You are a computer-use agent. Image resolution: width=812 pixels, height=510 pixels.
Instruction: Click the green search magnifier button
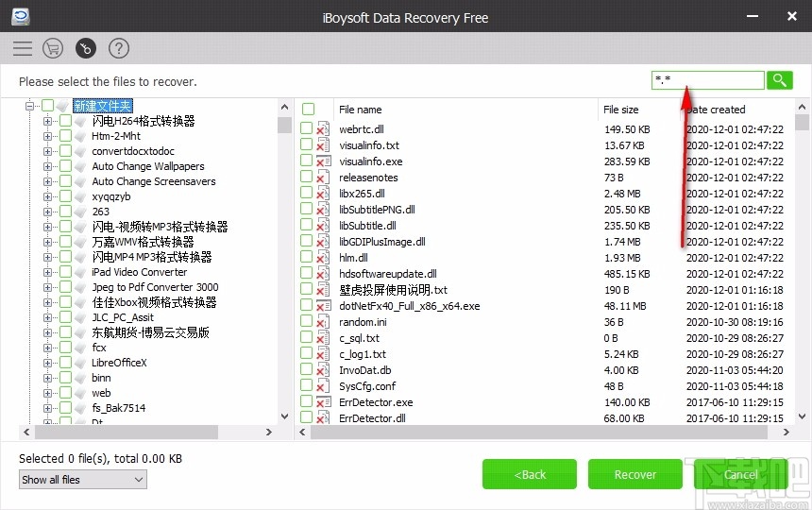tap(779, 80)
